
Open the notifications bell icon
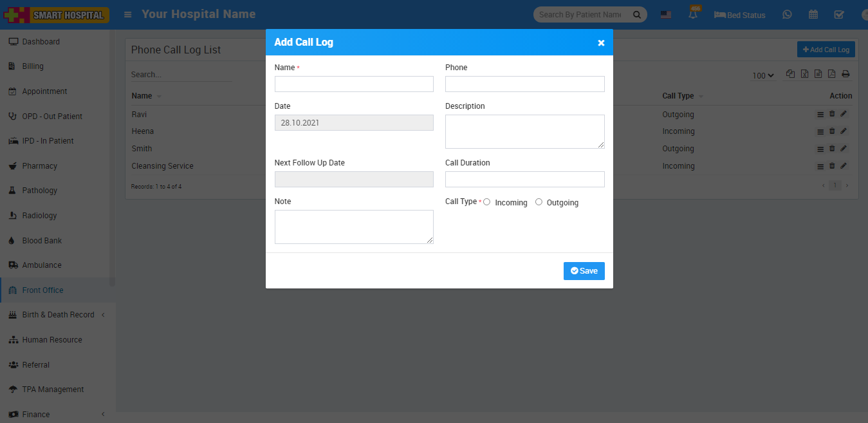[693, 15]
